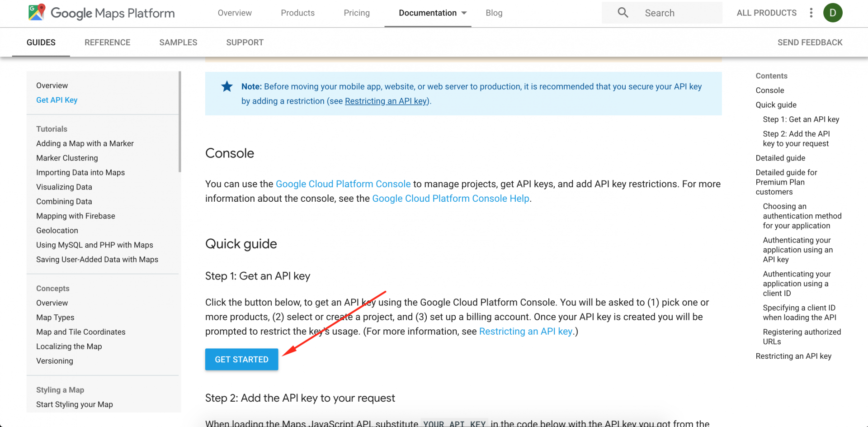Open the Restricting an API key link in note

point(386,101)
